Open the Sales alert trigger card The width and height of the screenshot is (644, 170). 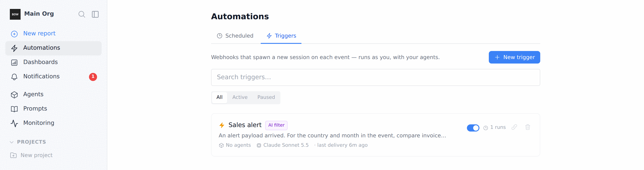375,135
